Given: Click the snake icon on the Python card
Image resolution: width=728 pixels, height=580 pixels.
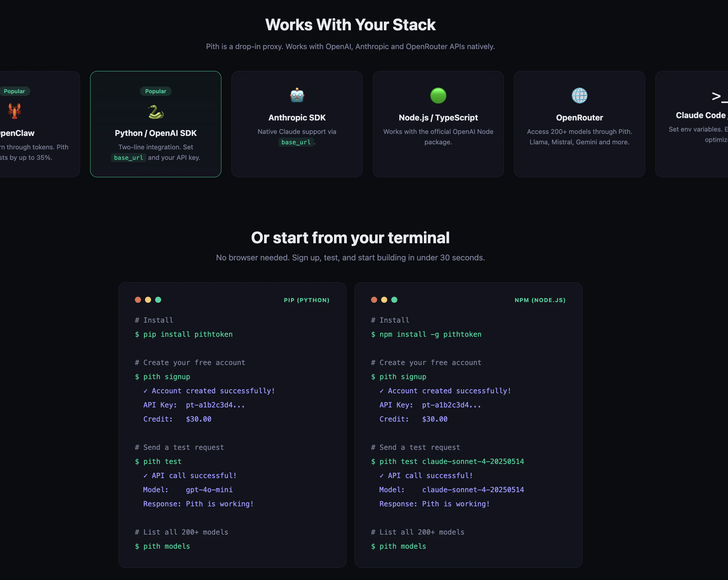Looking at the screenshot, I should pos(155,112).
